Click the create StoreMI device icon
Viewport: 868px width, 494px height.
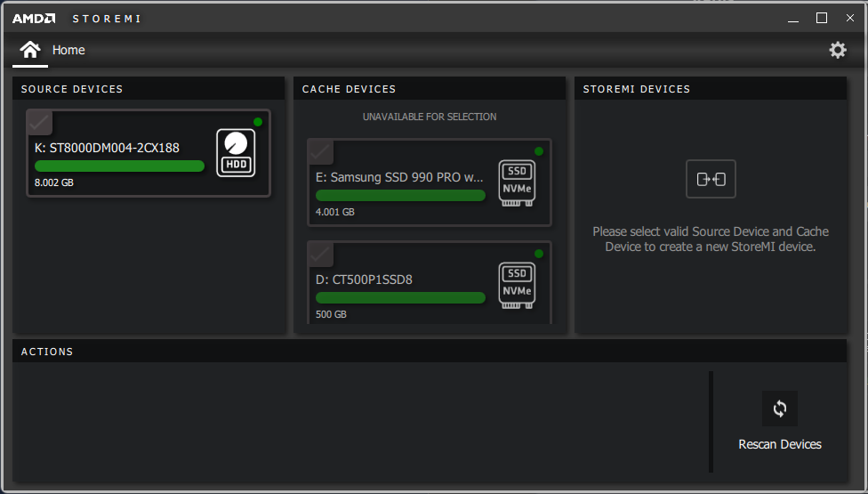click(711, 179)
